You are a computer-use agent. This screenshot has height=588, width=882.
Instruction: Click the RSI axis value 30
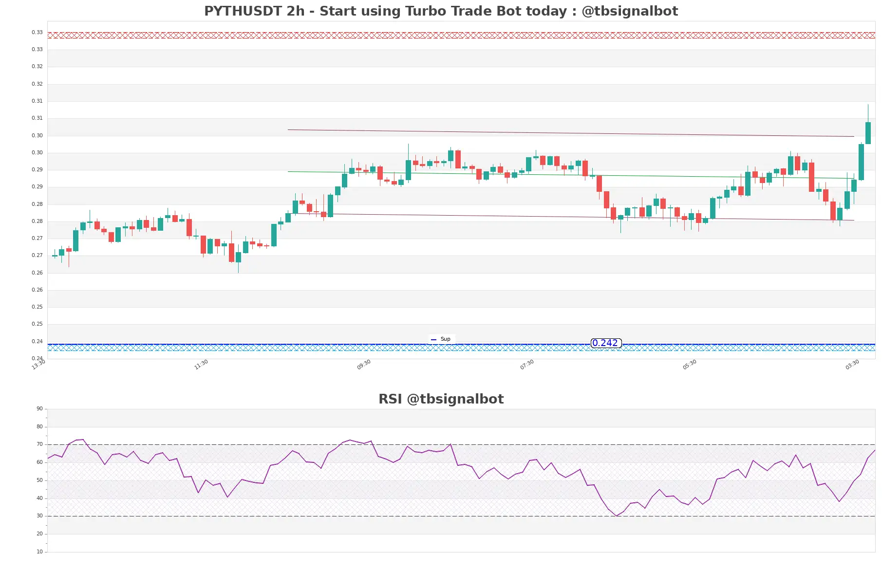(x=39, y=516)
